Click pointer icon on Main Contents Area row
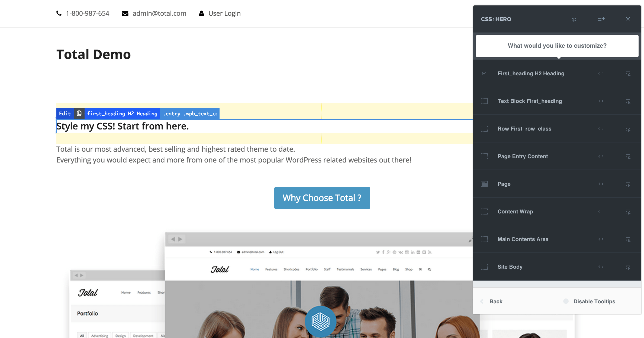 click(628, 240)
